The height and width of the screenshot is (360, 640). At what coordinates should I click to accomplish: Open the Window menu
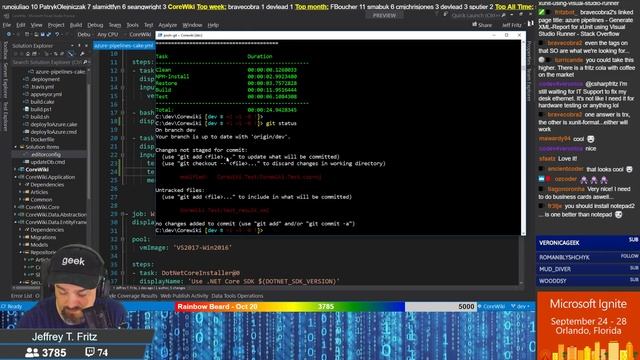tap(192, 25)
